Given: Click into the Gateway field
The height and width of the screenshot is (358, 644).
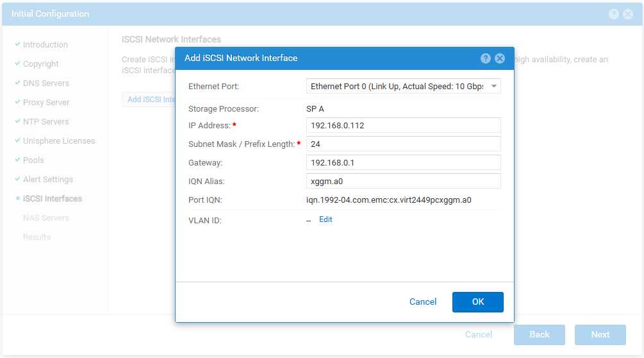Looking at the screenshot, I should (x=404, y=163).
